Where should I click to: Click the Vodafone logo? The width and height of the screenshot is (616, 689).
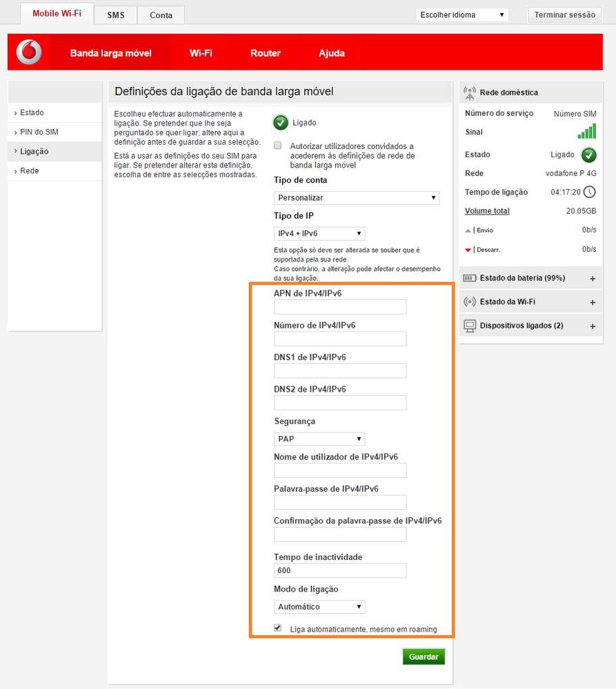(x=28, y=52)
